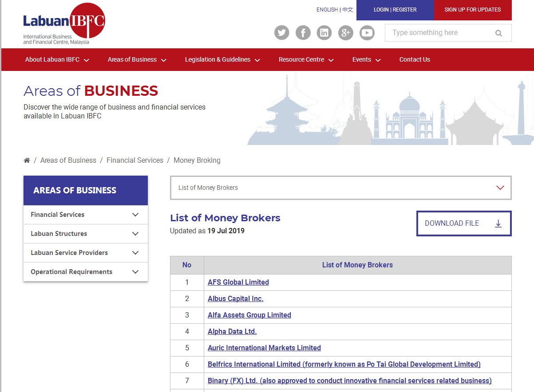This screenshot has height=392, width=534.
Task: Expand the Financial Services sidebar section
Action: tap(85, 215)
